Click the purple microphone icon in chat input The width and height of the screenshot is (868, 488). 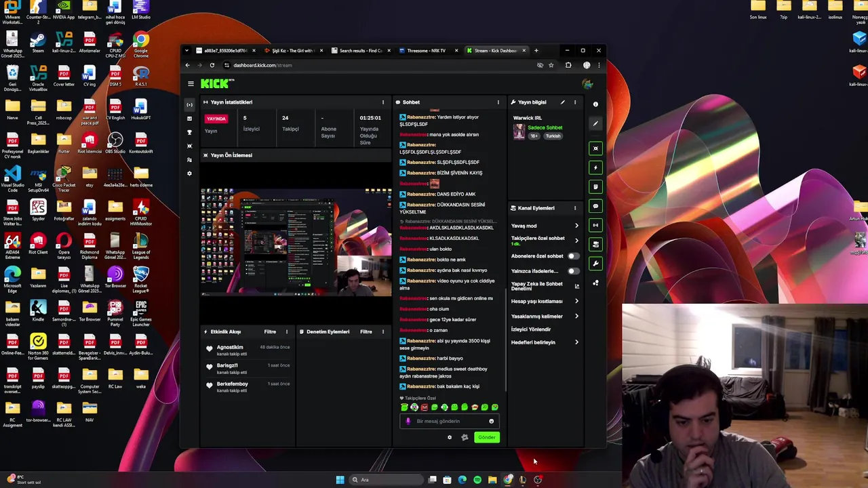click(408, 421)
